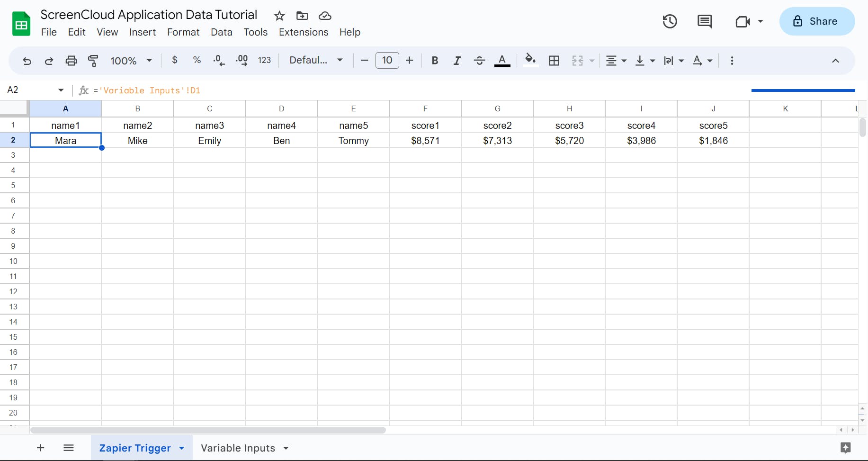Open the text color picker
This screenshot has width=868, height=461.
[502, 61]
